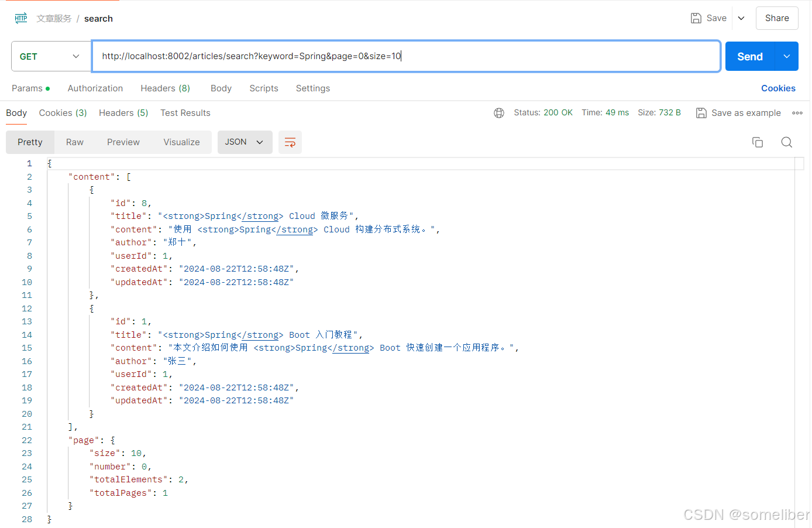Select the Pretty view
Screen dimensions: 812x528
tap(30, 142)
